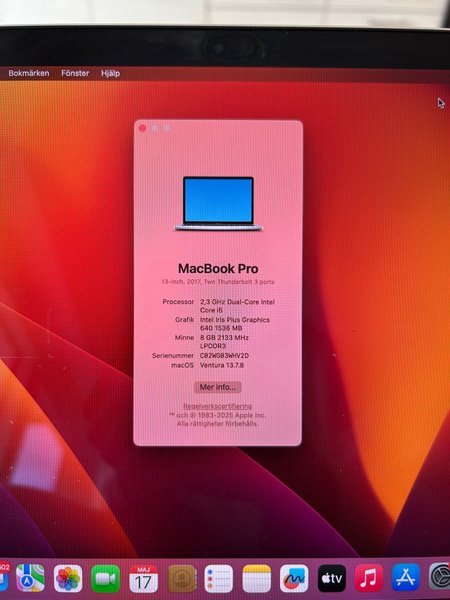Open the Fönster menu
This screenshot has height=600, width=450.
[75, 73]
